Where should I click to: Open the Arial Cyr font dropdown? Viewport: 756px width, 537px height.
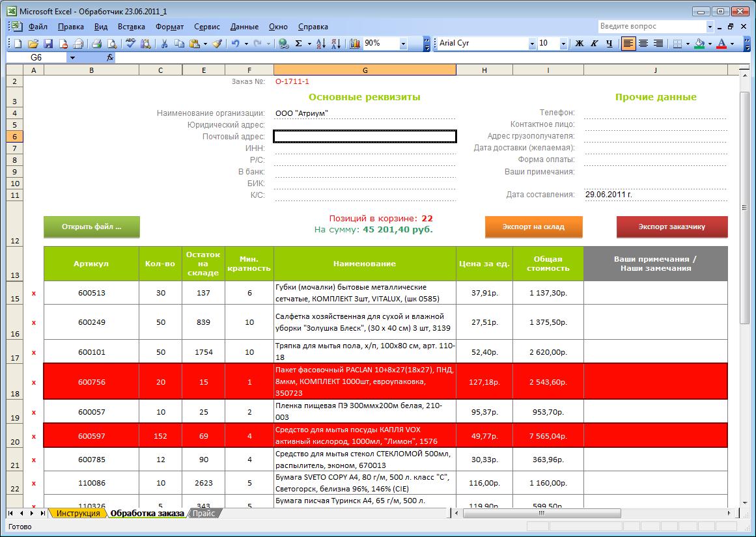(532, 44)
